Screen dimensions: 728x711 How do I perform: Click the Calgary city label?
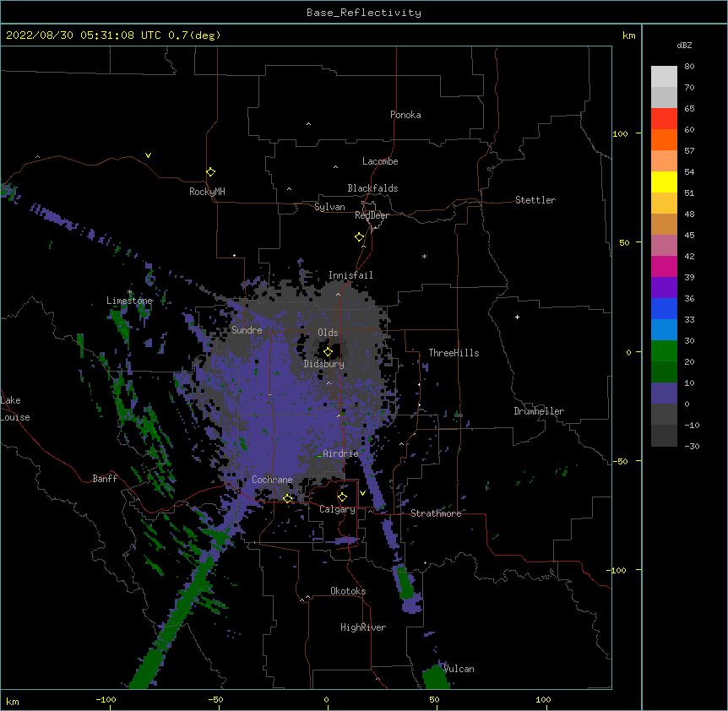(x=337, y=509)
